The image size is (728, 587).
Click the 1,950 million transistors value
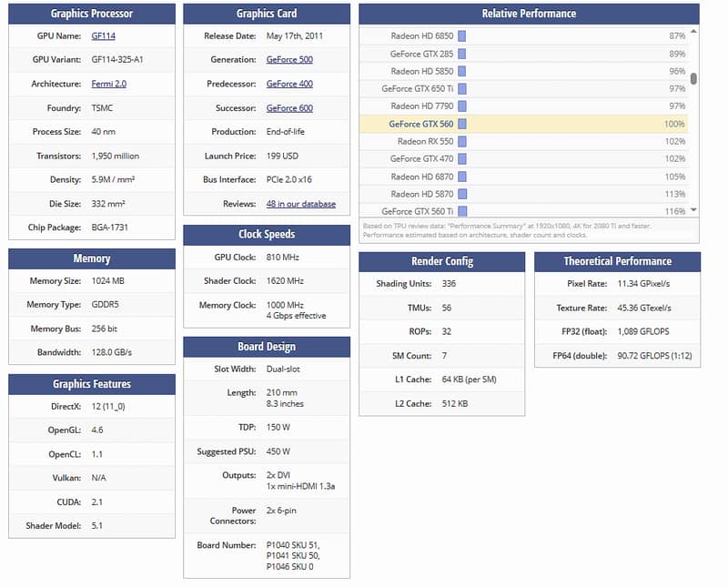(x=116, y=156)
